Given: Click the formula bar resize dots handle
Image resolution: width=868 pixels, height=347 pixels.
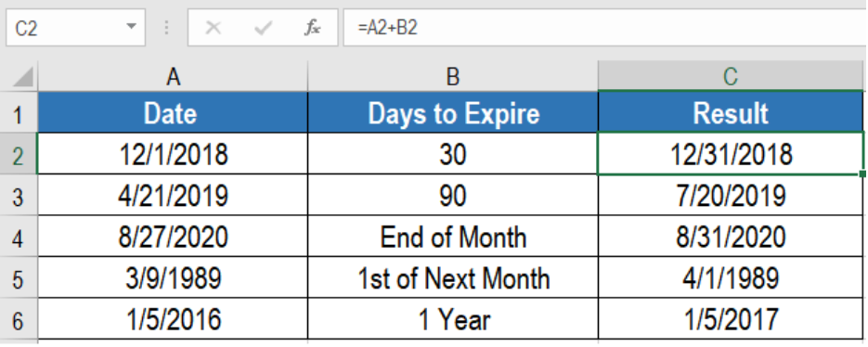Looking at the screenshot, I should pos(166,27).
